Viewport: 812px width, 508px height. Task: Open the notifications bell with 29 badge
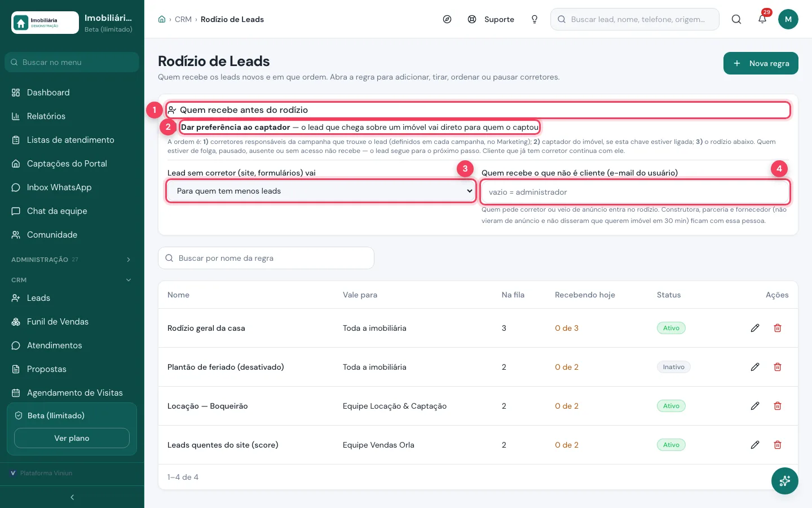(x=762, y=19)
